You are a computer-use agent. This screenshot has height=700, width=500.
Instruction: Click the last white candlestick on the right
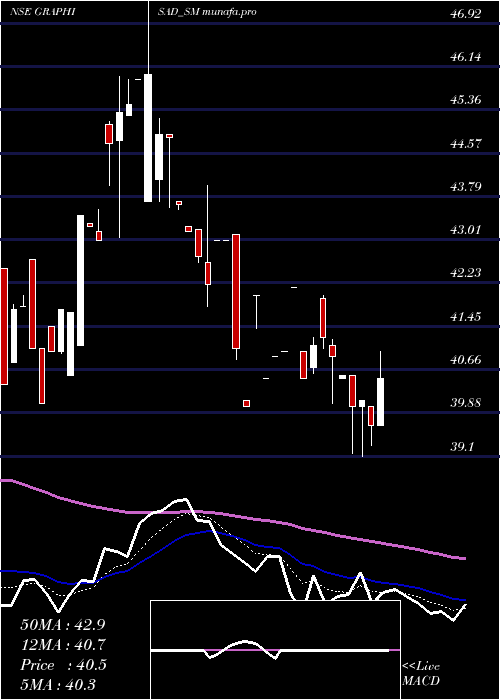tap(380, 402)
